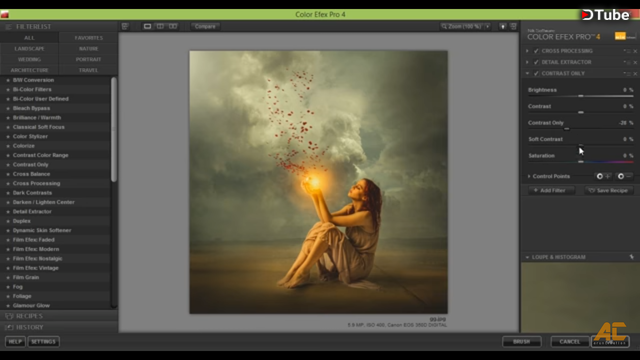Select the Favorites category tab
The image size is (640, 360).
[x=89, y=38]
